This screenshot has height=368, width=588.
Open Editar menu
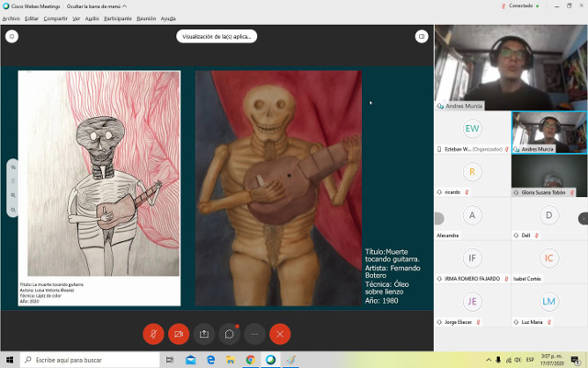[x=31, y=18]
